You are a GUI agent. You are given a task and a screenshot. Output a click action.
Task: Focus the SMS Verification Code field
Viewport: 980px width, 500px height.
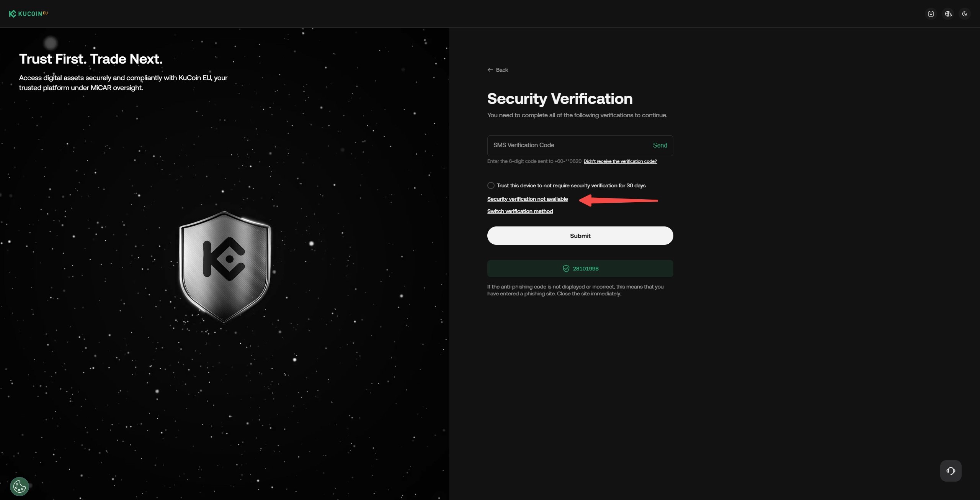(567, 146)
